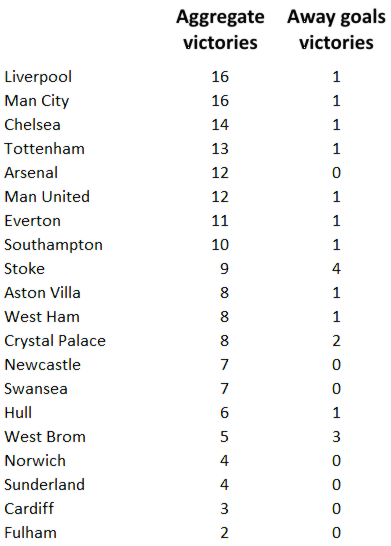This screenshot has width=391, height=546.
Task: Select Fulham's aggregate value 2
Action: click(x=224, y=533)
